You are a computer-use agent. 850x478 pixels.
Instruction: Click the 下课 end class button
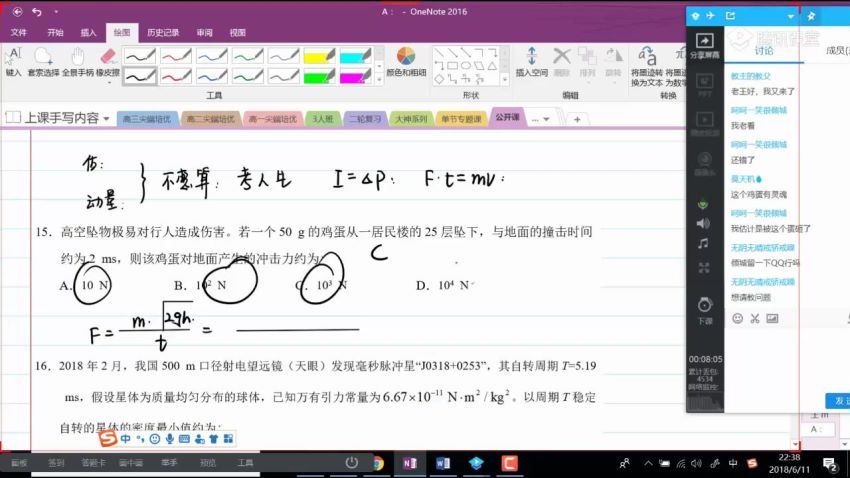704,310
